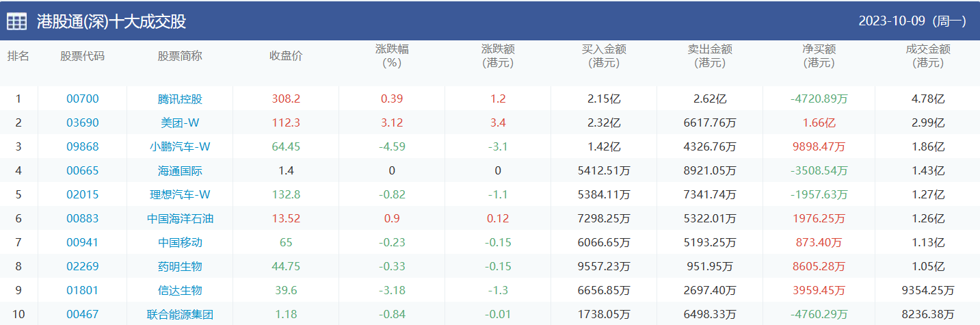Open the 美团-W stock page
This screenshot has width=980, height=325.
[180, 122]
